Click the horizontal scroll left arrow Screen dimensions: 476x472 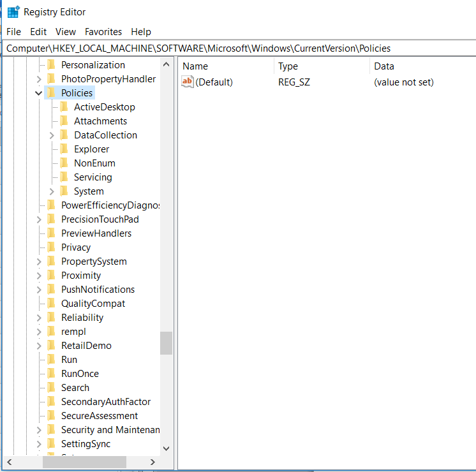click(x=10, y=462)
